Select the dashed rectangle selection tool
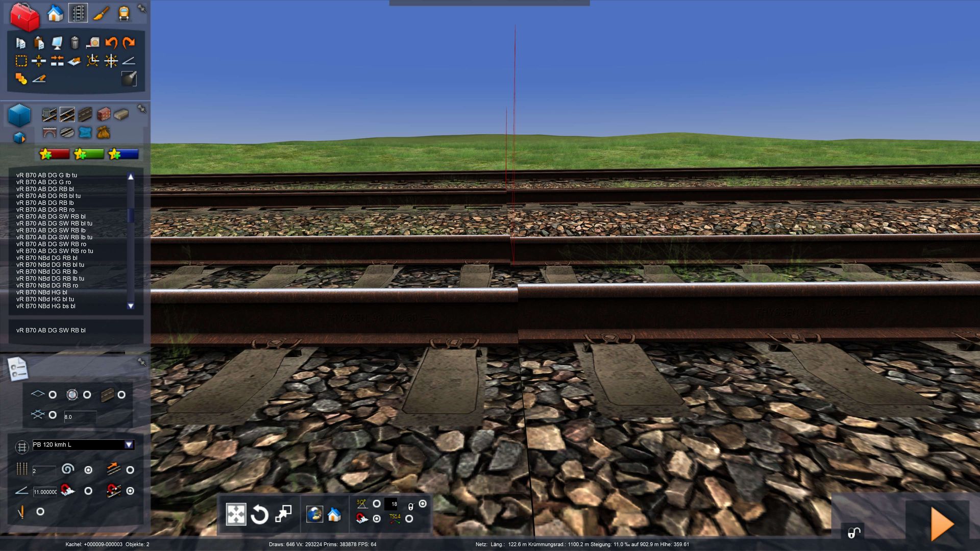This screenshot has width=980, height=551. click(21, 61)
